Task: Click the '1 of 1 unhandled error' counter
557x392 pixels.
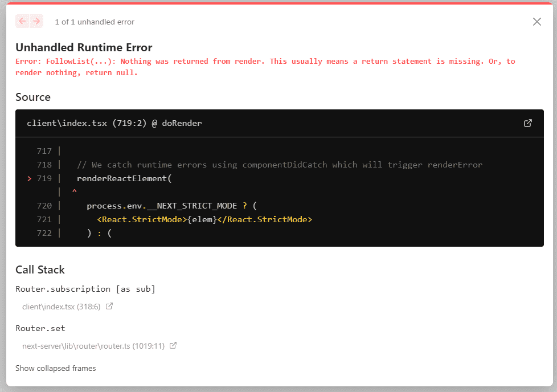Action: [x=95, y=22]
